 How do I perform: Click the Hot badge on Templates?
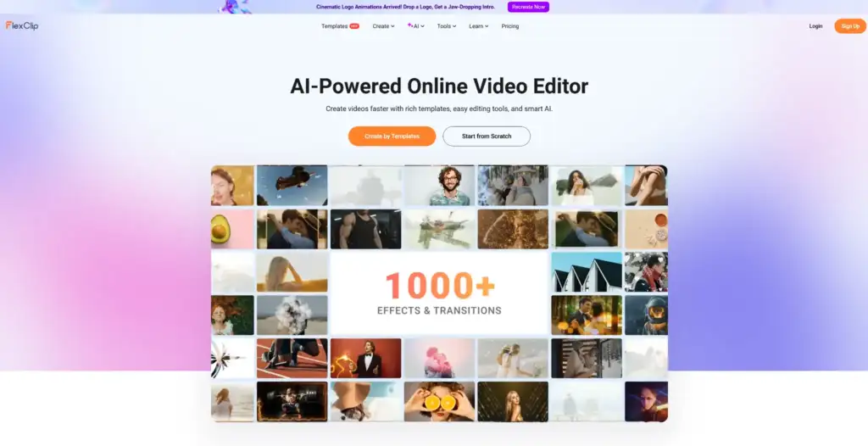[x=354, y=25]
